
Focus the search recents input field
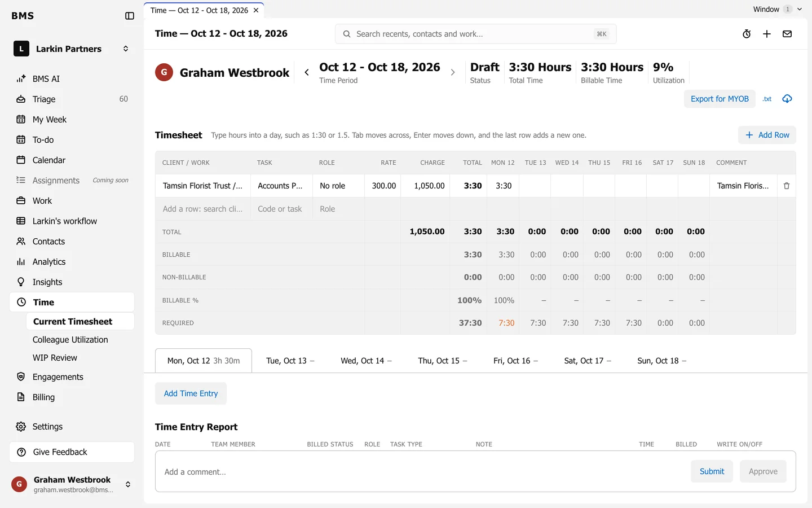click(475, 34)
